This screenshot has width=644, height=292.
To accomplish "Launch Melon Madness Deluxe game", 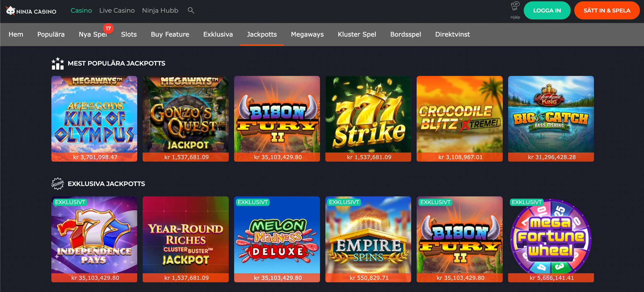I will tap(277, 239).
